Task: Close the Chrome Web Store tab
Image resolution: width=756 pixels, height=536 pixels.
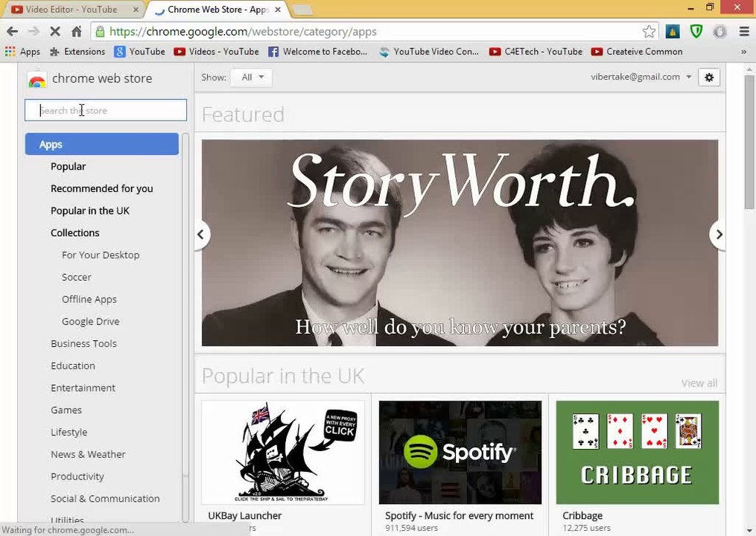Action: tap(278, 9)
